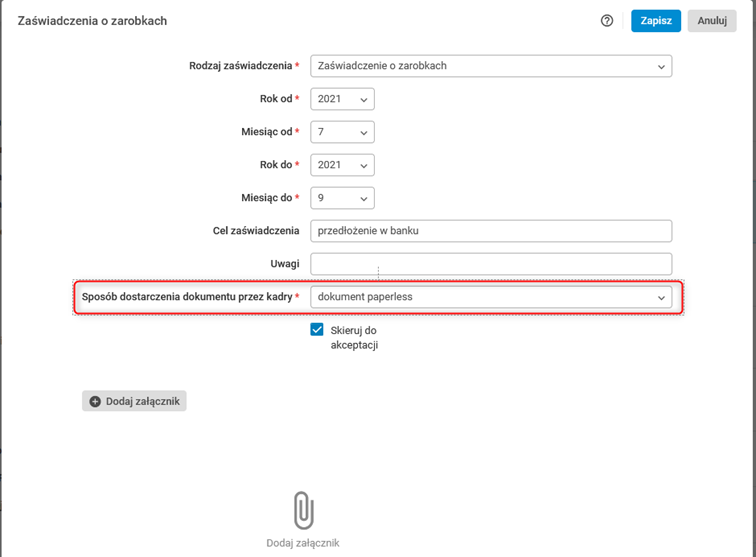Open the Rodzaj zaświadczenia dropdown

(491, 66)
